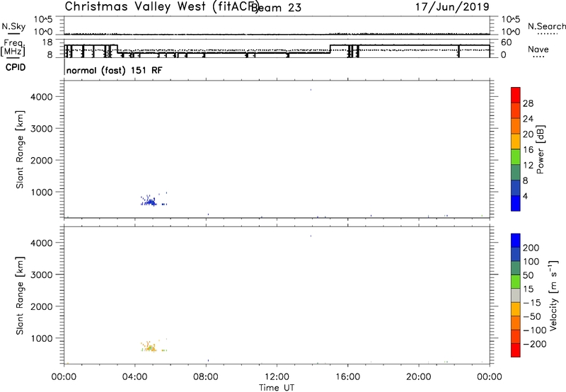Click the 04:00 time tick label
Image resolution: width=566 pixels, height=392 pixels.
pos(135,377)
